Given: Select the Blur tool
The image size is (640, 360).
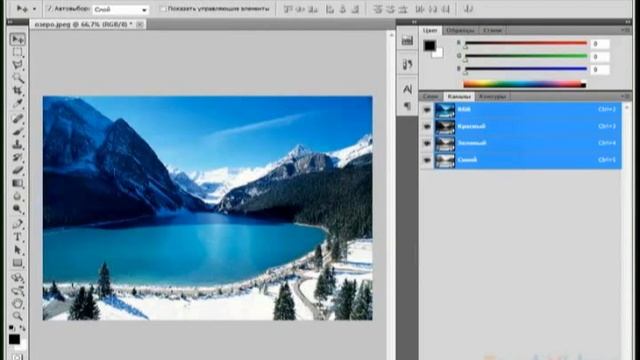Looking at the screenshot, I should click(x=18, y=196).
